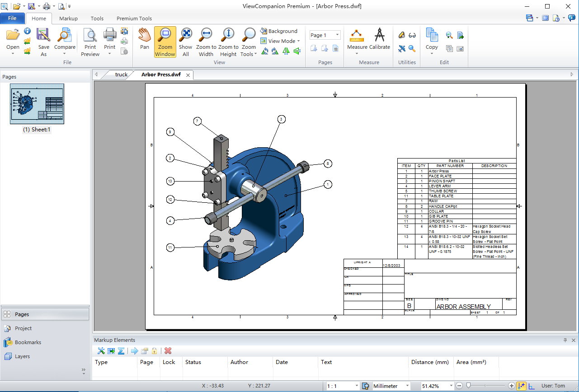Click red X delete markup icon
This screenshot has width=579, height=392.
pos(168,351)
